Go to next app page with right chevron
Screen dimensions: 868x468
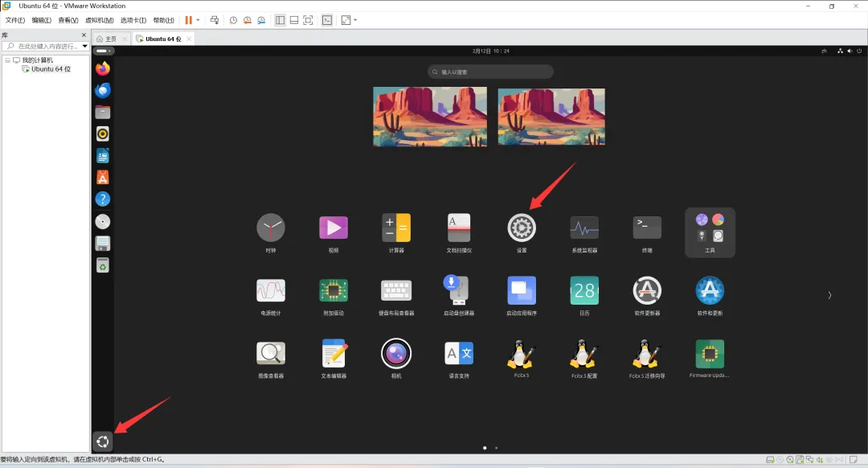pos(829,295)
